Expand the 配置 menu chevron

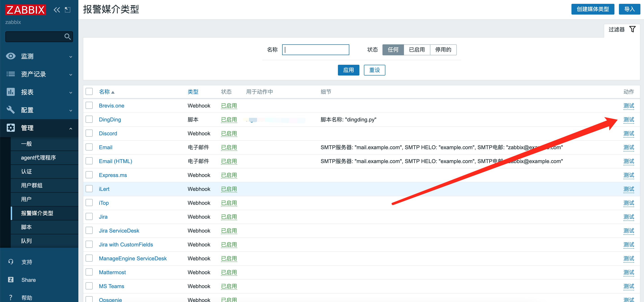(71, 110)
